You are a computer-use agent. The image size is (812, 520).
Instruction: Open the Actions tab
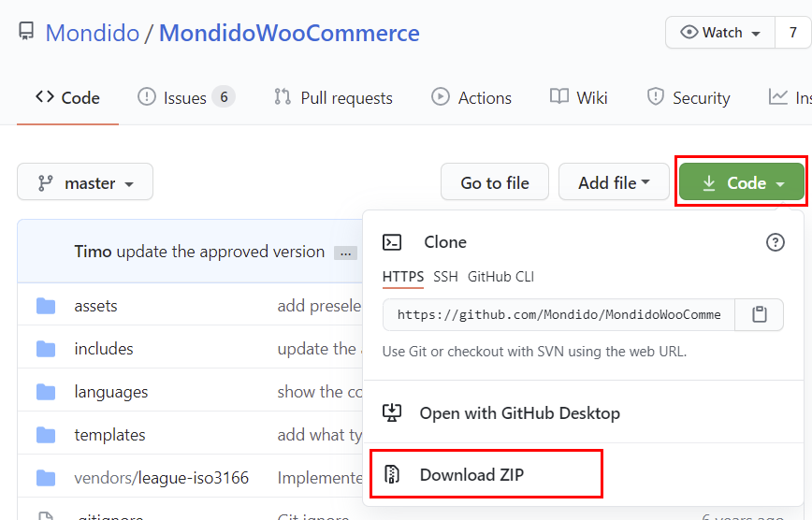pyautogui.click(x=471, y=98)
